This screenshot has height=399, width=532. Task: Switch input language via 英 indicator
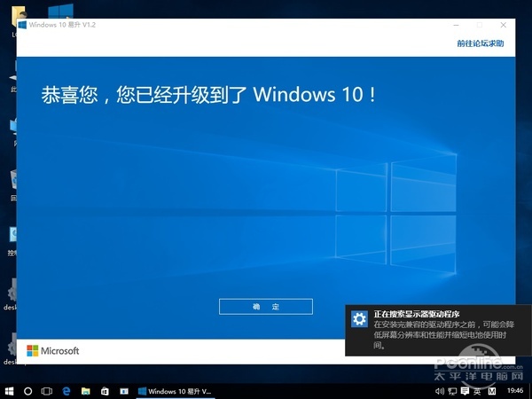(477, 392)
